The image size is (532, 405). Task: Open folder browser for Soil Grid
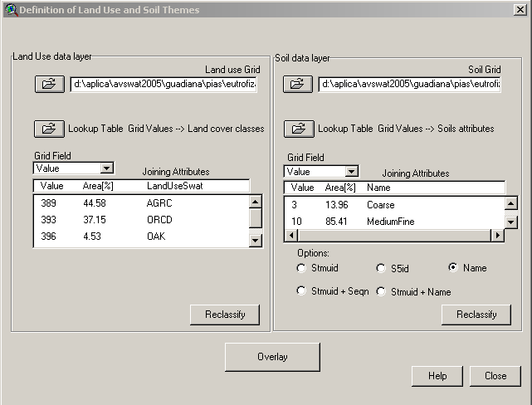coord(297,84)
